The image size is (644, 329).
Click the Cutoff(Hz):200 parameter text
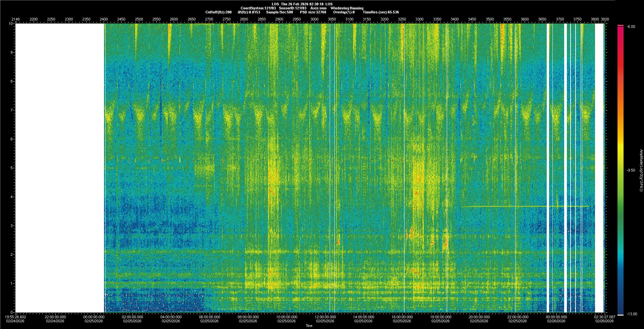[x=218, y=12]
